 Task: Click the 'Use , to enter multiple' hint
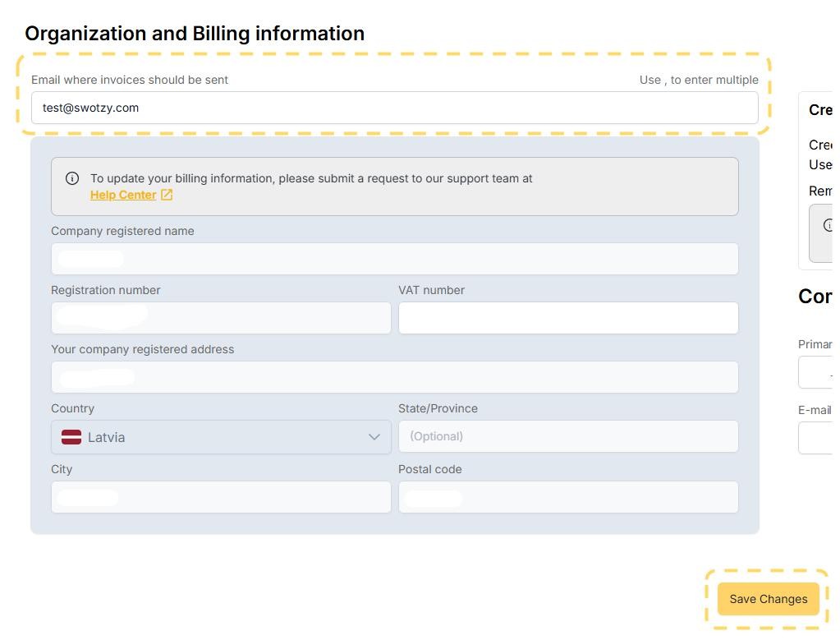pyautogui.click(x=699, y=80)
